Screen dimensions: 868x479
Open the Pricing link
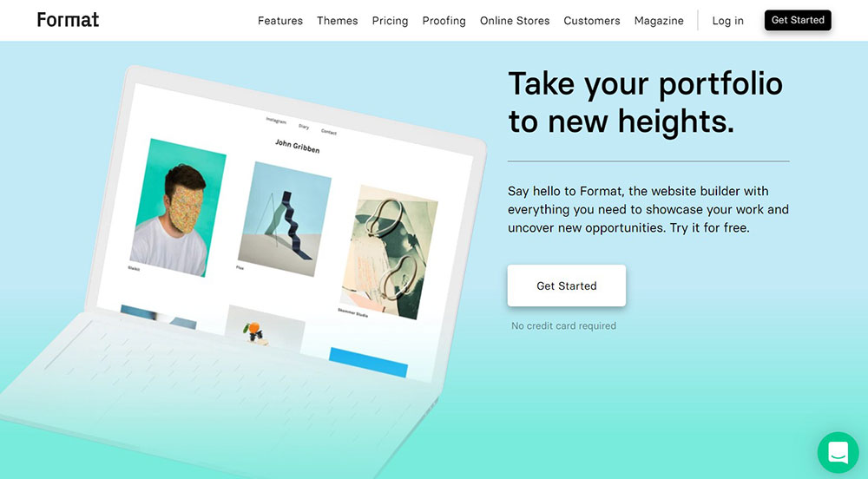click(390, 21)
